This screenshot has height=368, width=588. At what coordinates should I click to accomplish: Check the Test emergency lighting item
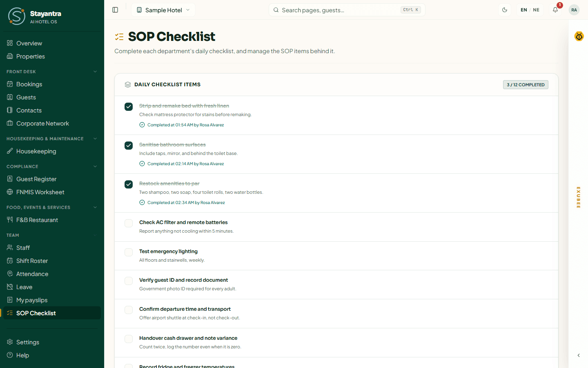pos(129,252)
